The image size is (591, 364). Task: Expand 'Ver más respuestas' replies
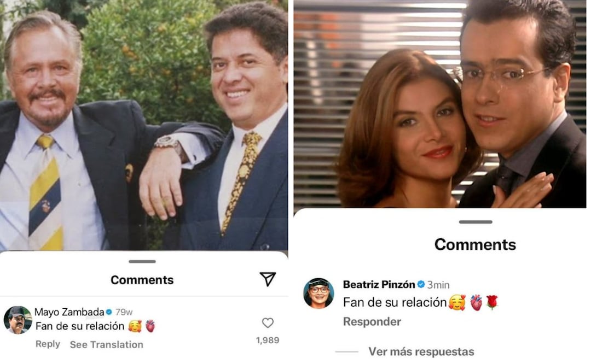pos(421,350)
